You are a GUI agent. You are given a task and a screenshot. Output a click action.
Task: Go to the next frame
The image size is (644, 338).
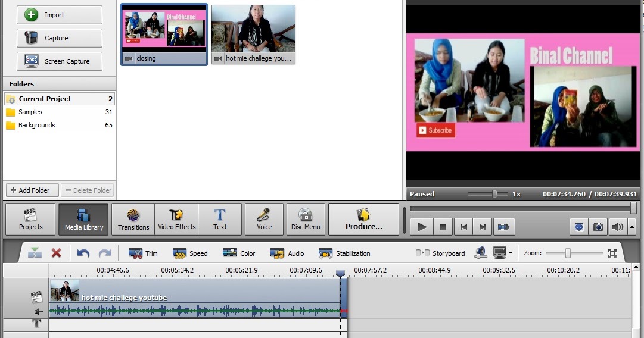pos(483,227)
